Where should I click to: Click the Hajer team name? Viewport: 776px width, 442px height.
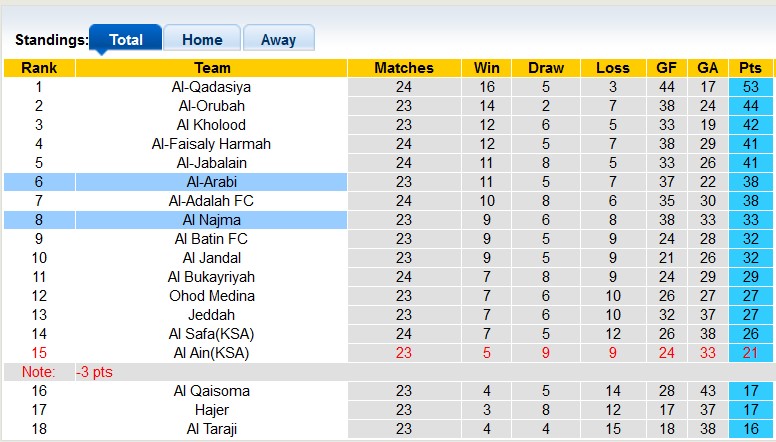coord(211,410)
